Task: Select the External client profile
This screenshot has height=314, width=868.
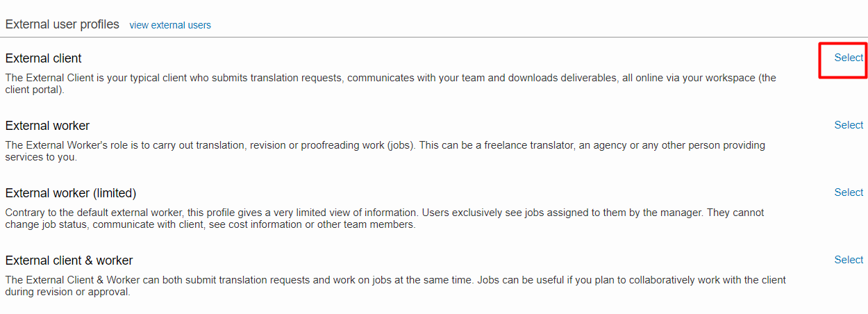Action: point(849,58)
